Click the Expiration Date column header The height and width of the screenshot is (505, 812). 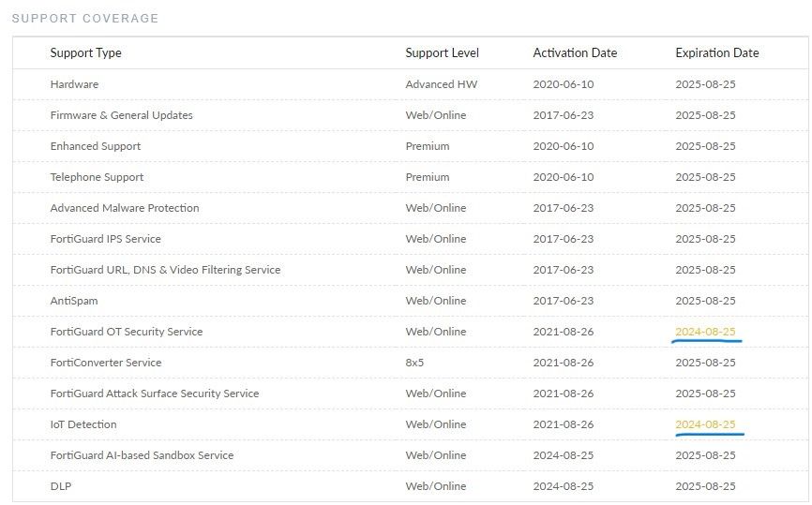pos(717,53)
